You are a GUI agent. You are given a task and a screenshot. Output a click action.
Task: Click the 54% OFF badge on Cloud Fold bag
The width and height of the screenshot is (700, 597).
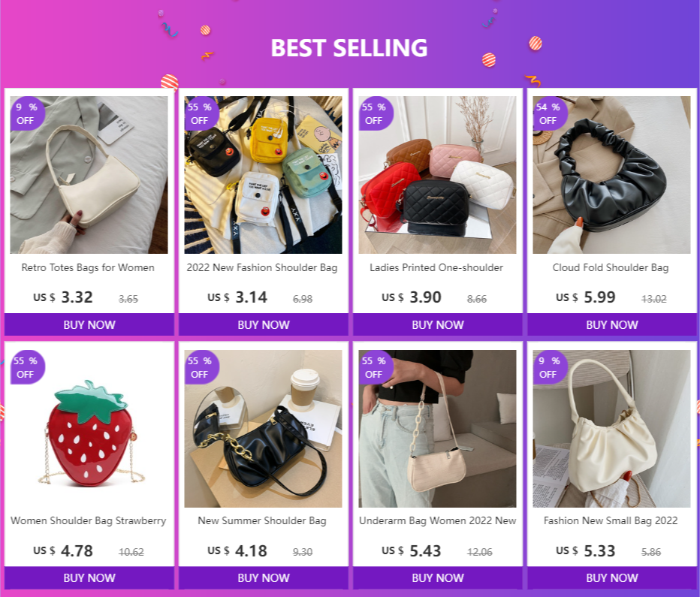coord(549,114)
